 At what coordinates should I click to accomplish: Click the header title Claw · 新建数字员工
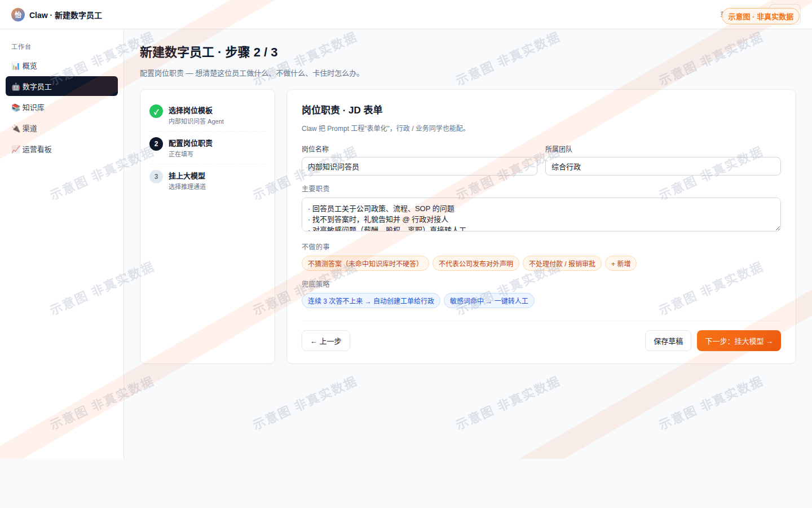click(x=65, y=15)
